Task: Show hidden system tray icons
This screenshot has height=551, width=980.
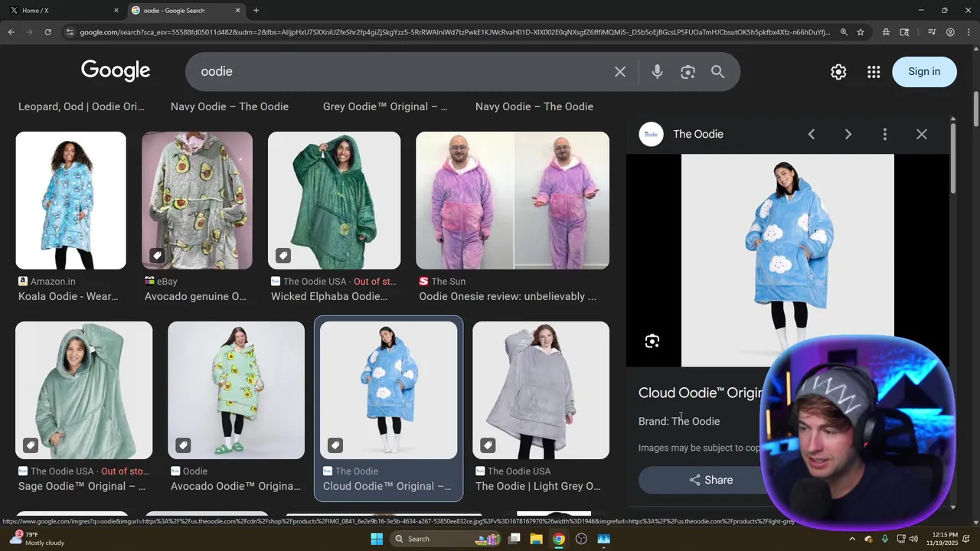Action: (x=852, y=539)
